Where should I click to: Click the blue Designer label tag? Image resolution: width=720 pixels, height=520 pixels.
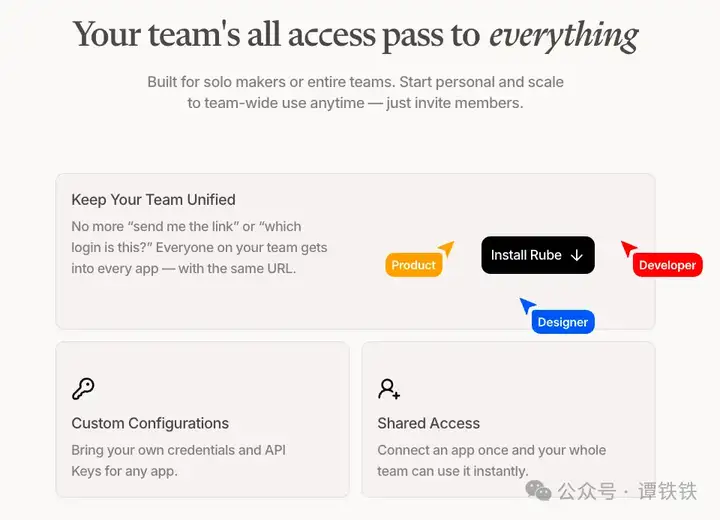coord(562,322)
